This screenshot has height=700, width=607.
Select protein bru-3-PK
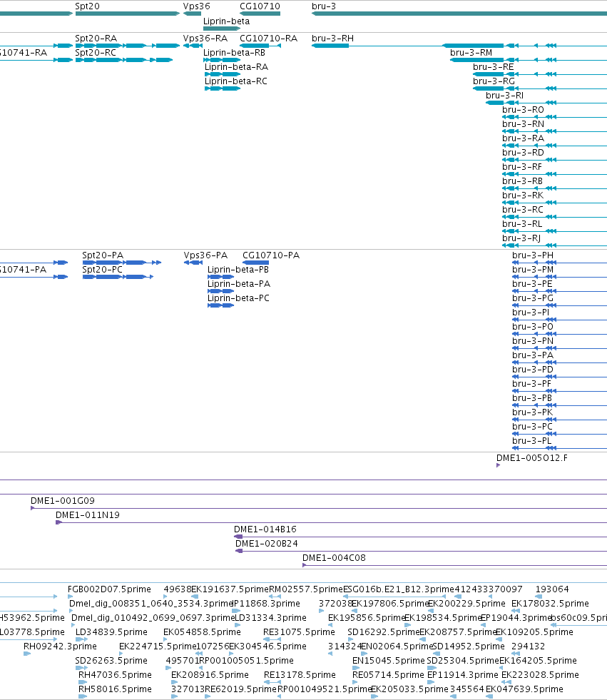[x=532, y=412]
